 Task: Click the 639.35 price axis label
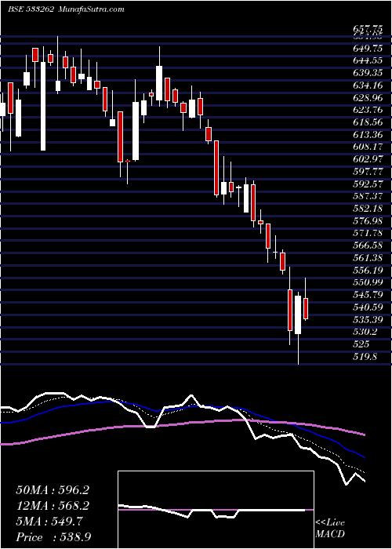click(x=368, y=73)
